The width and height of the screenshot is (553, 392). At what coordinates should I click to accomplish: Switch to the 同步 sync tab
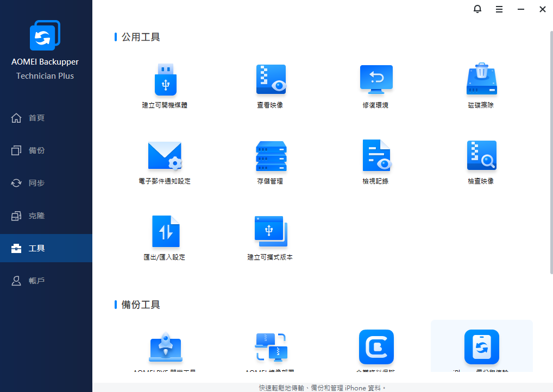coord(46,183)
